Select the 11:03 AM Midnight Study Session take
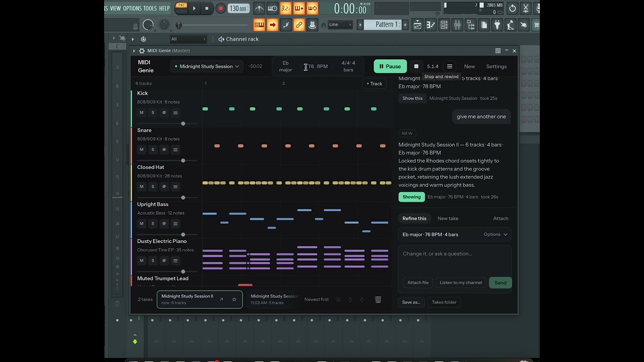644x362 pixels. pos(274,300)
